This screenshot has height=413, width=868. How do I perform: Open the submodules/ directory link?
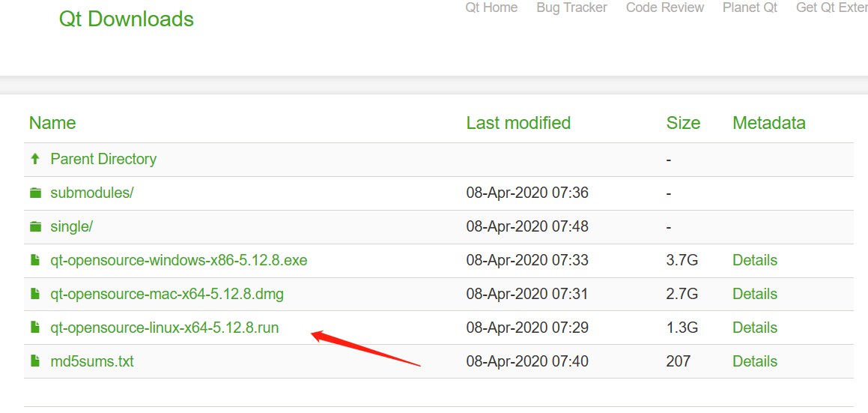pyautogui.click(x=91, y=193)
